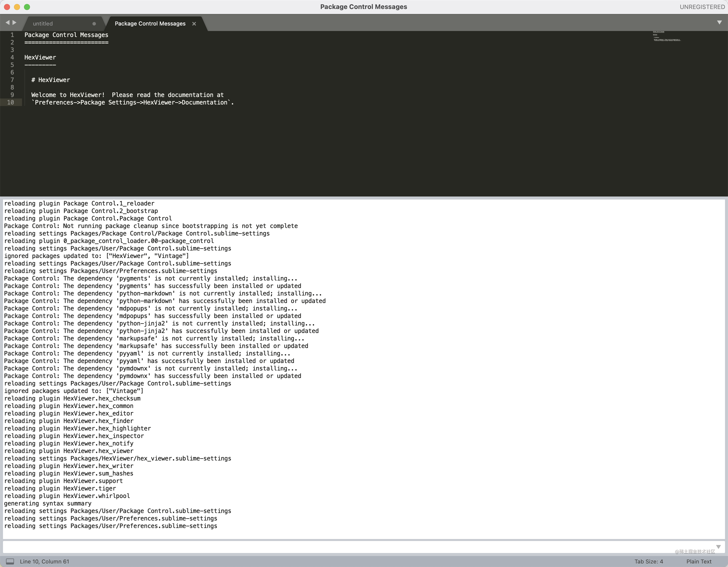
Task: Click 'reloading plugin Package Control.1_reloader' console line
Action: coord(79,203)
